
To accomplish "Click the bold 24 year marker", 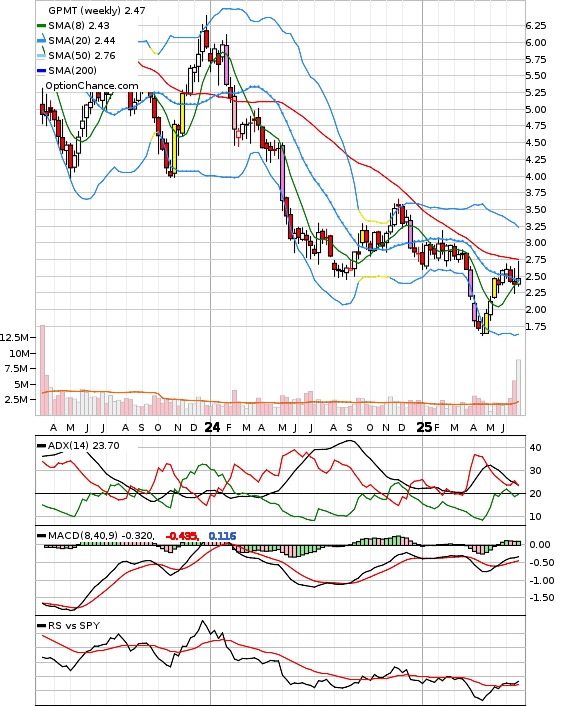I will tap(212, 427).
